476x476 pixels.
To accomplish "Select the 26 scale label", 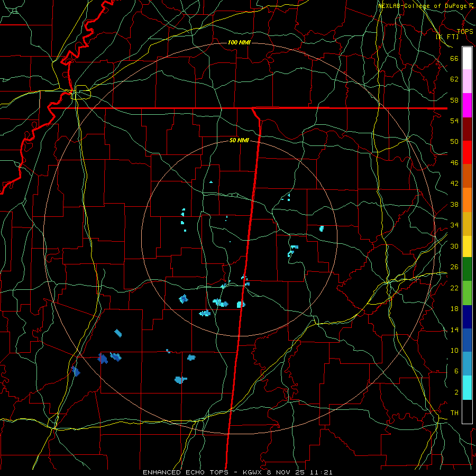I will (454, 267).
